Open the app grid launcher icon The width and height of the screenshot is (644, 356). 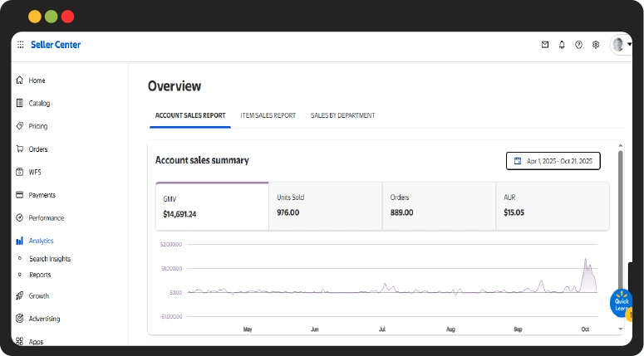click(x=20, y=45)
